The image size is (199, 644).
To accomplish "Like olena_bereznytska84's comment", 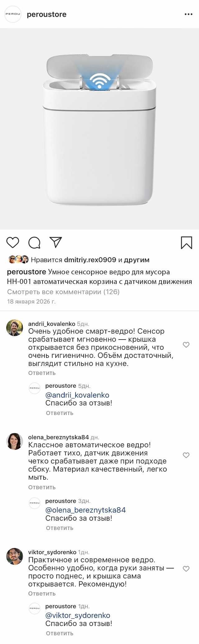I will (186, 455).
